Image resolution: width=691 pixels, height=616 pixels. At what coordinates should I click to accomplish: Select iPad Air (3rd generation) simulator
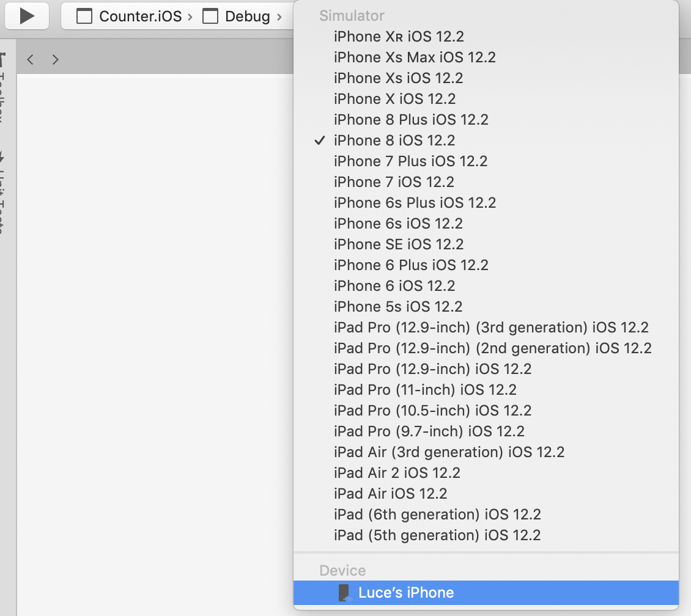486,452
